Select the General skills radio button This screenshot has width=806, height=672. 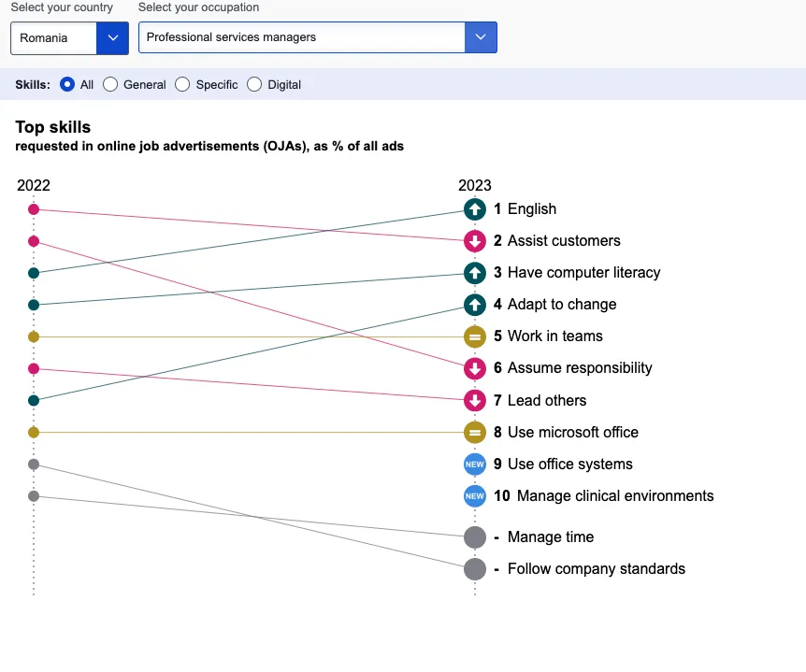click(110, 85)
